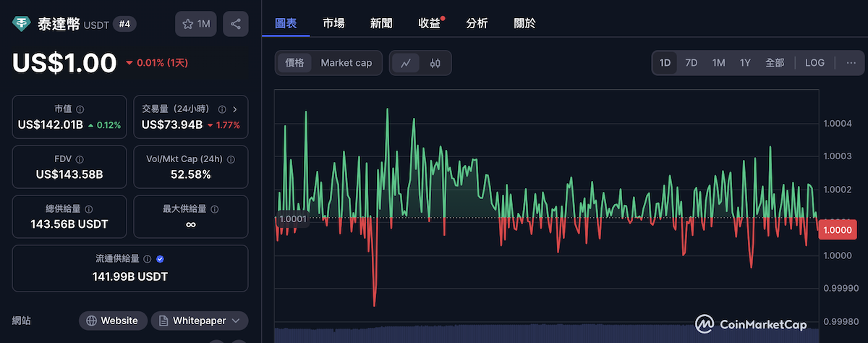
Task: Add USDT to watchlist star button
Action: [195, 24]
